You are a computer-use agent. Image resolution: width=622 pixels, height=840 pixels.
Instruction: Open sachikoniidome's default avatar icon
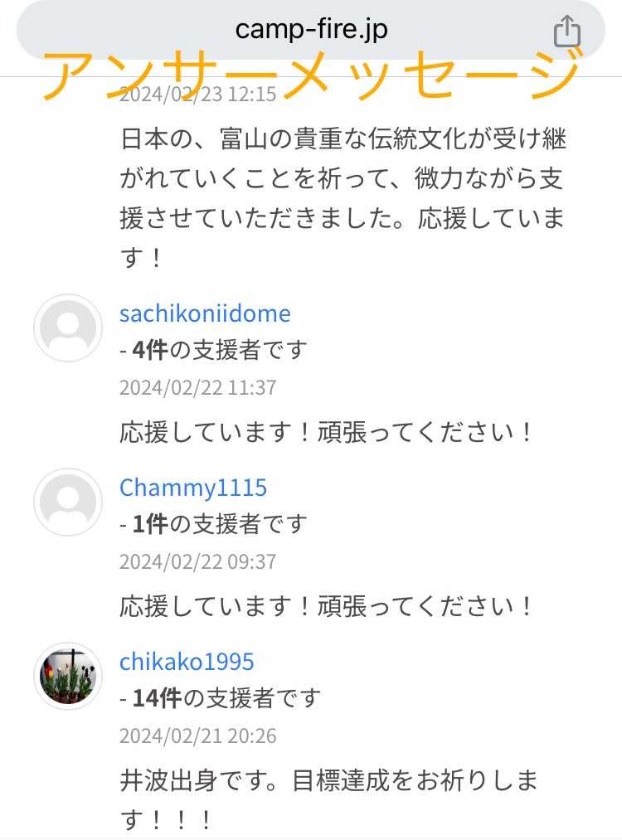(68, 328)
